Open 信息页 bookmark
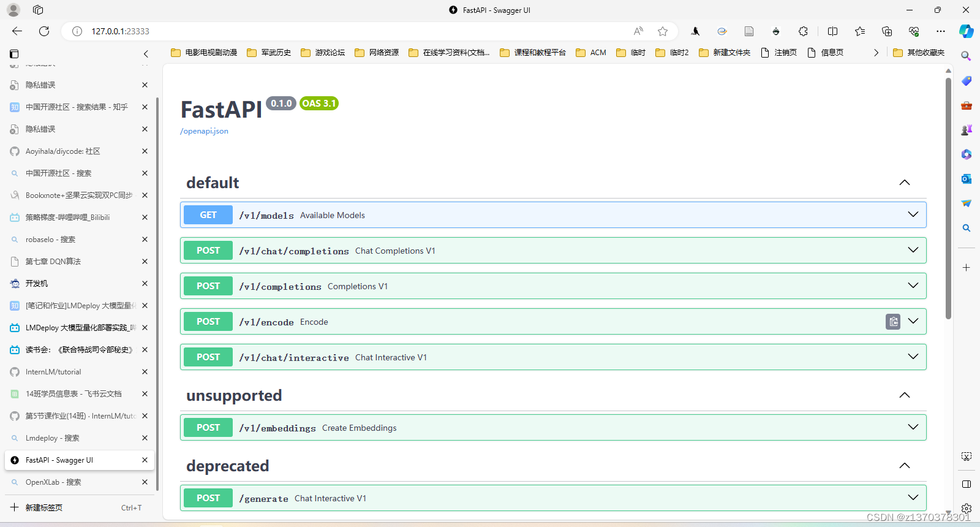 pos(826,53)
